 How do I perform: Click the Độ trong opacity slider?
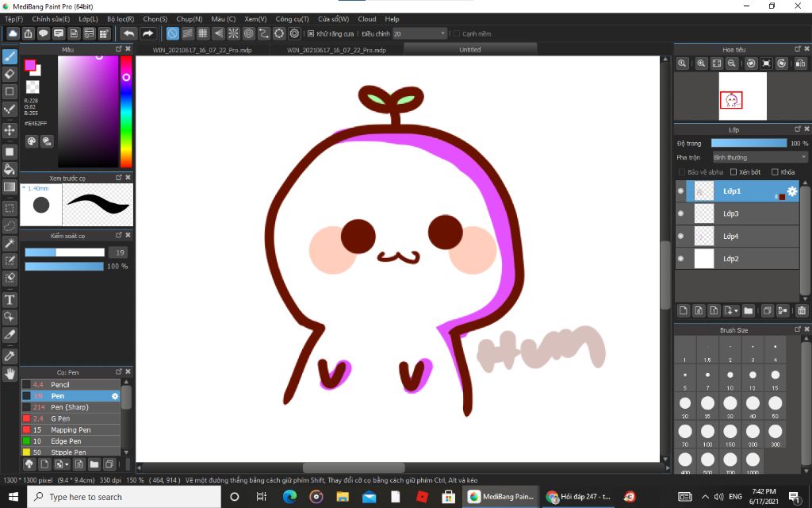pos(749,143)
